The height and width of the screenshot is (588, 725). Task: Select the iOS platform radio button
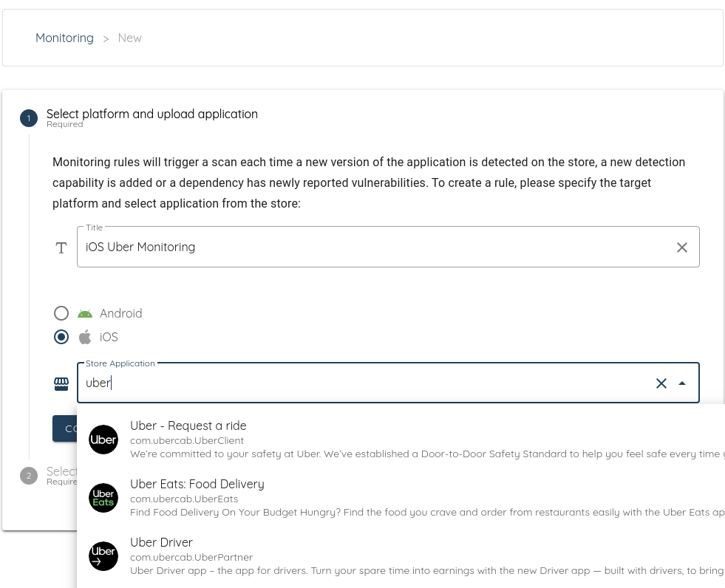pyautogui.click(x=61, y=337)
